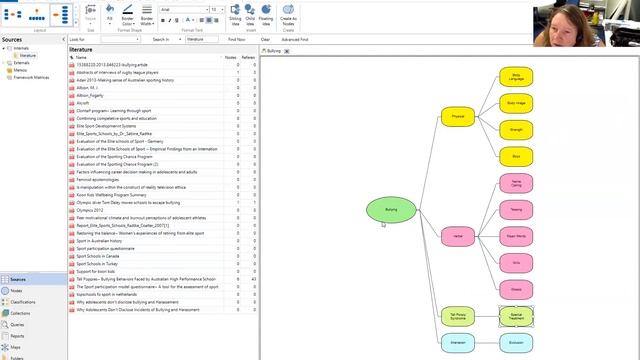Select the left-to-right mind map layout
This screenshot has width=640, height=360.
point(13,15)
